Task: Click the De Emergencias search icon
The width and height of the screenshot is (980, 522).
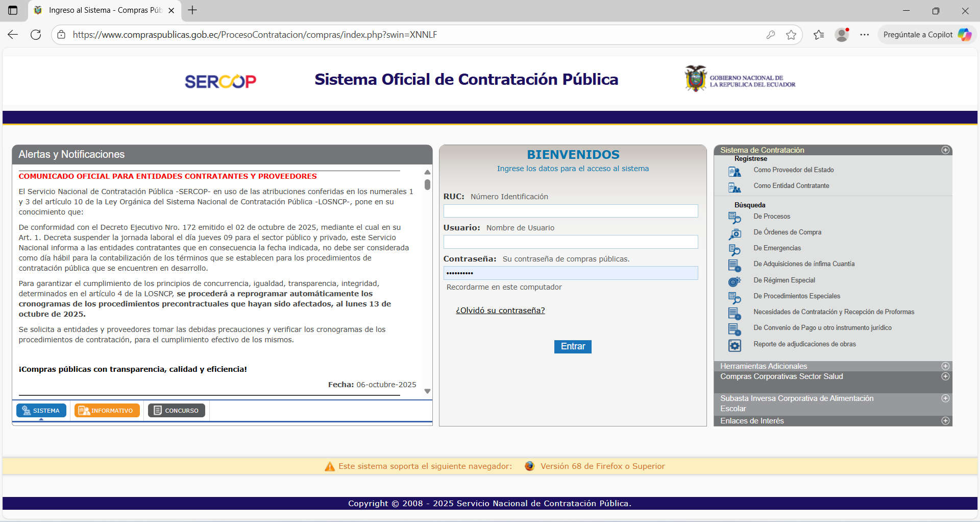Action: coord(734,249)
